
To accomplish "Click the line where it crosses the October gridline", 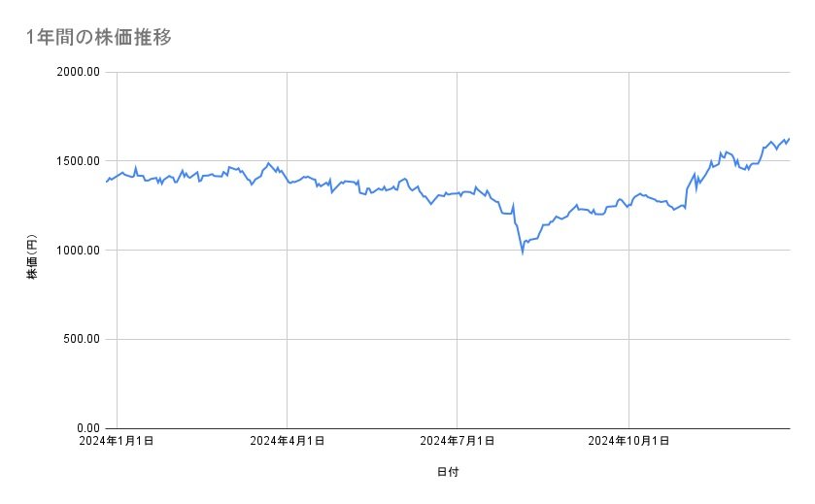I will click(x=628, y=206).
